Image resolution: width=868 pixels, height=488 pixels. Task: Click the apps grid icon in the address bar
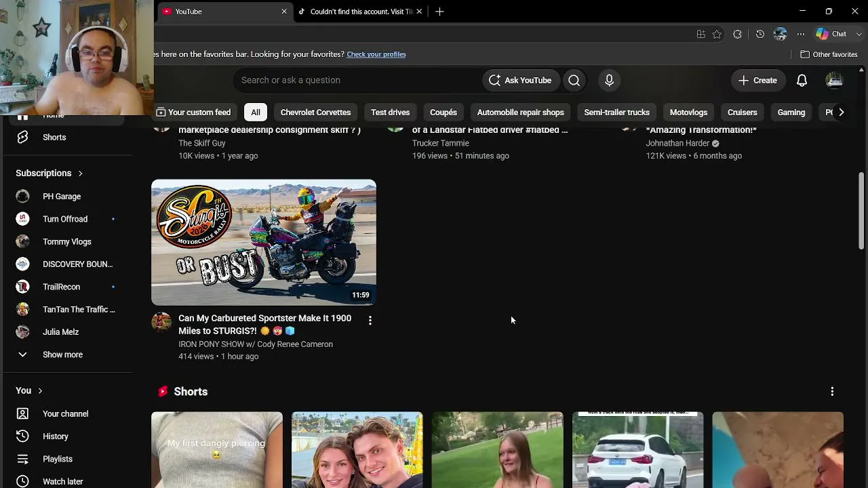(x=701, y=34)
